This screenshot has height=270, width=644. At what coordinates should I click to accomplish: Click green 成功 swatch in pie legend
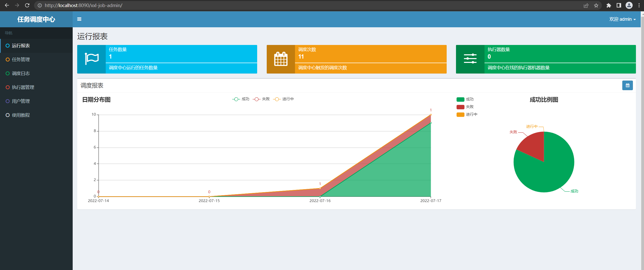click(460, 100)
